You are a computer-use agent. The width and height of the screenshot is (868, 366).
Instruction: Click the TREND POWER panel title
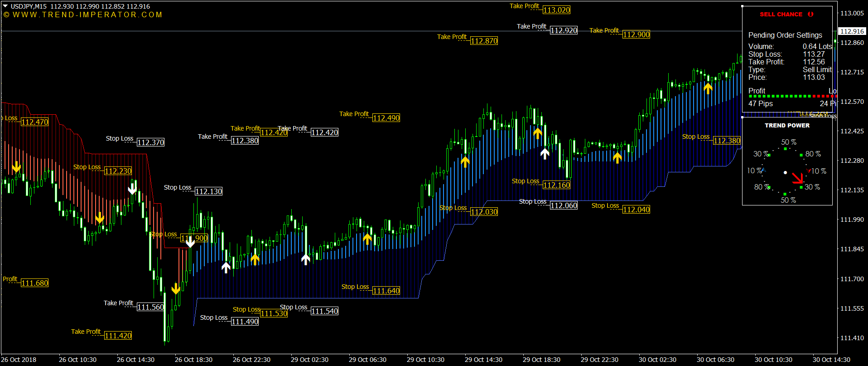(787, 125)
